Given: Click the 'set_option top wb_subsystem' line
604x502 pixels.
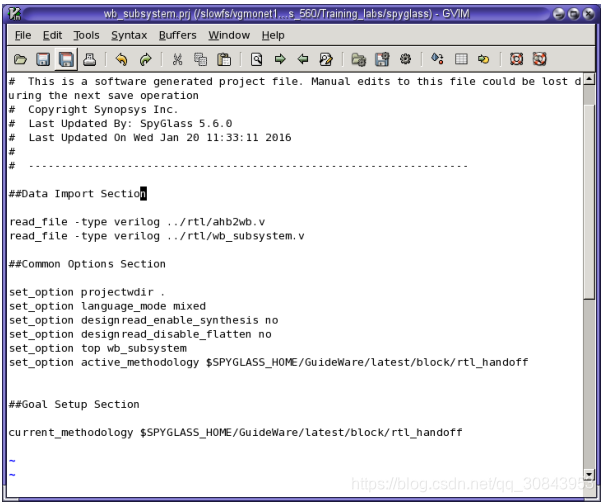Looking at the screenshot, I should 98,348.
